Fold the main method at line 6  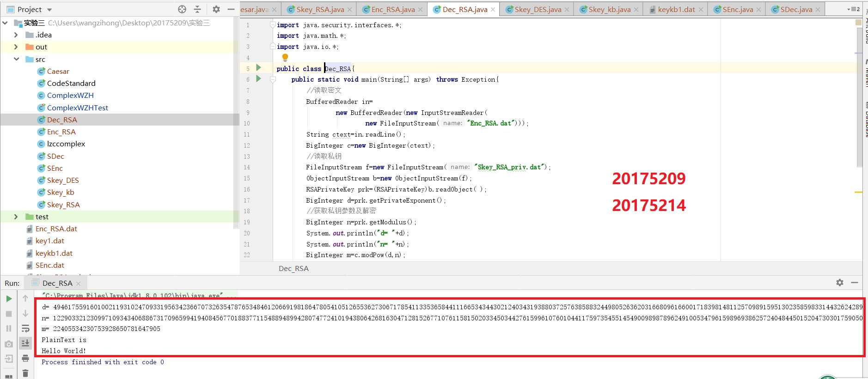[273, 79]
